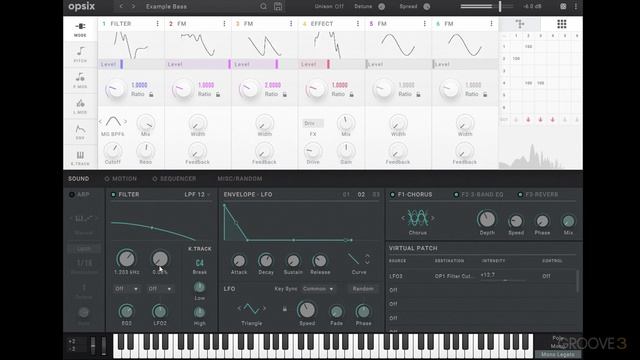Click the Triangle LFO waveform icon

click(x=251, y=309)
